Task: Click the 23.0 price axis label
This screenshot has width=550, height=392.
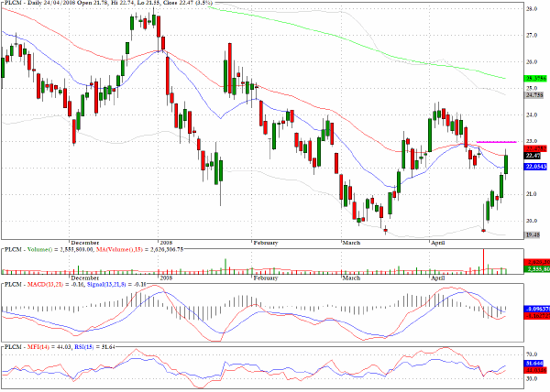Action: click(x=532, y=142)
